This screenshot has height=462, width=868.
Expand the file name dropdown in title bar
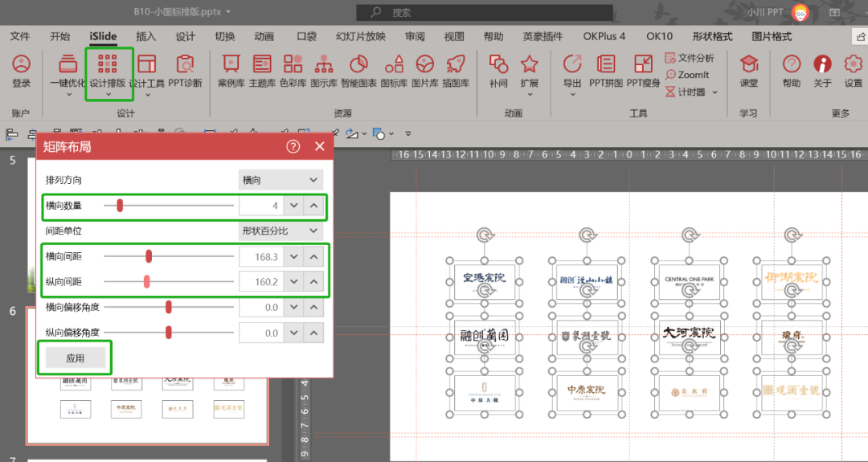[x=228, y=11]
